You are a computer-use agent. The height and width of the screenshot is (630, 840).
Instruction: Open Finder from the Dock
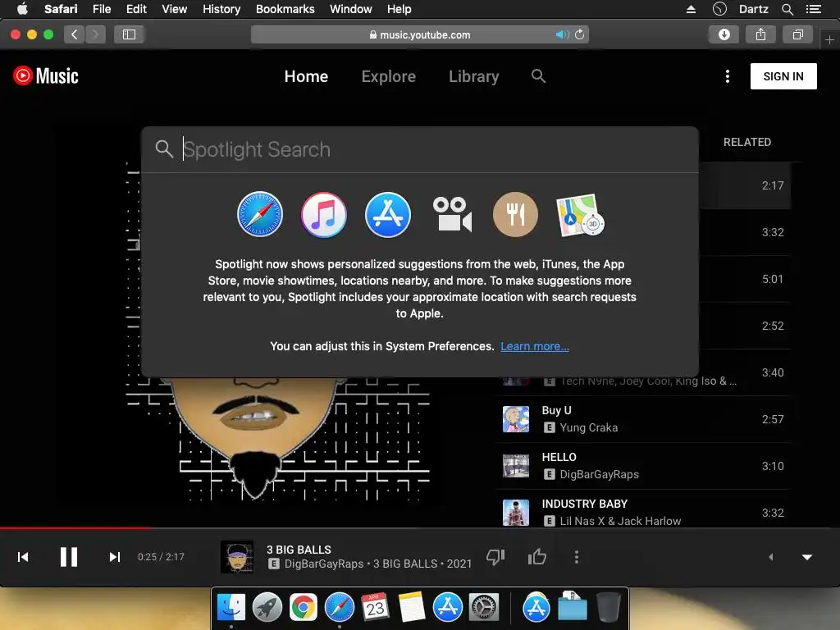tap(231, 608)
